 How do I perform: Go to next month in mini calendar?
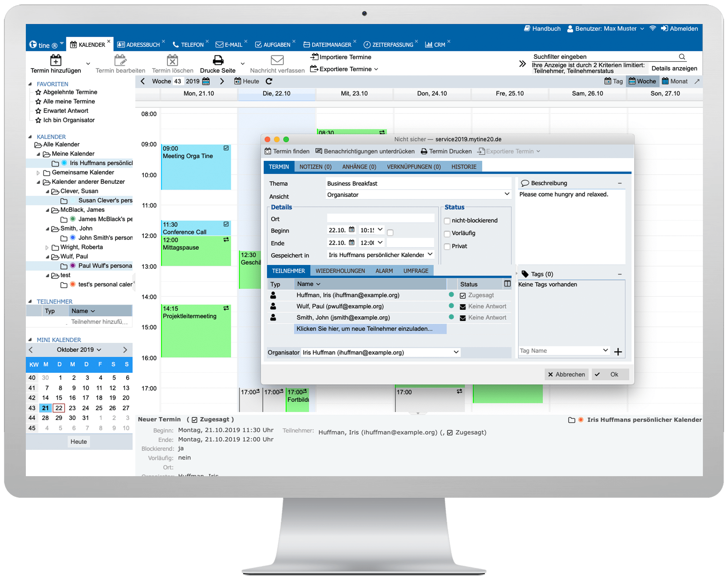125,349
